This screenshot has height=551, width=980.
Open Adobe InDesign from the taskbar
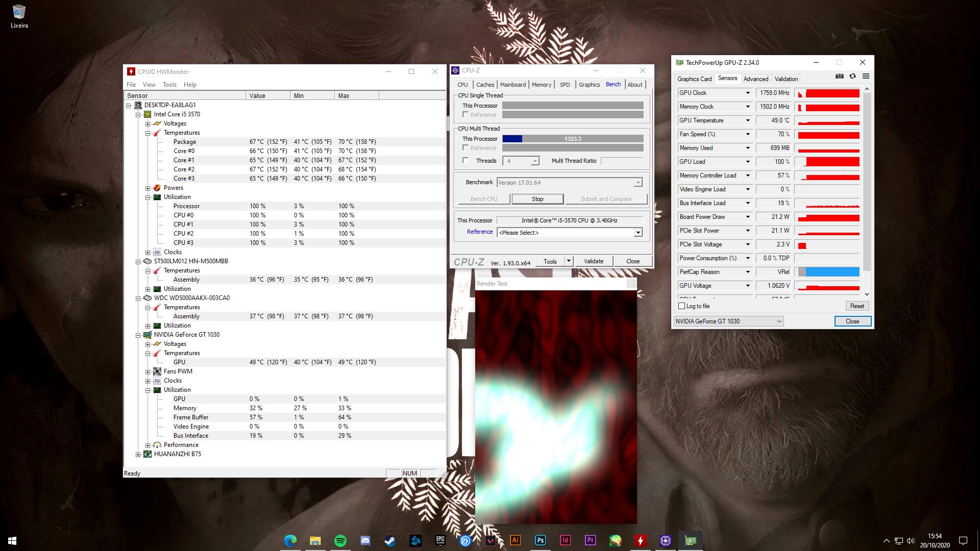pos(565,540)
